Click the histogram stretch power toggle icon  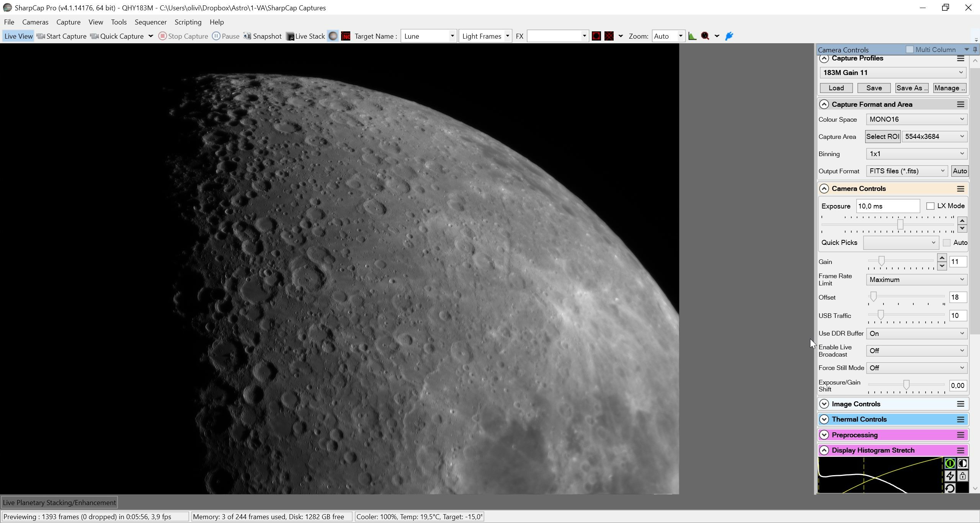pyautogui.click(x=950, y=464)
